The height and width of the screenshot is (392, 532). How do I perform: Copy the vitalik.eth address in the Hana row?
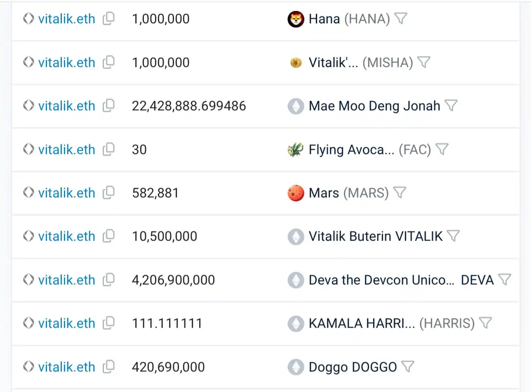108,19
